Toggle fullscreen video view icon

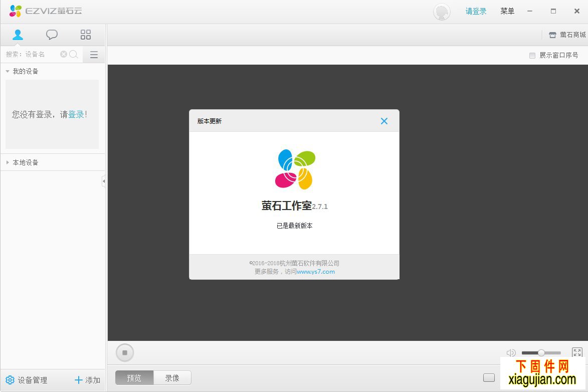pos(577,352)
